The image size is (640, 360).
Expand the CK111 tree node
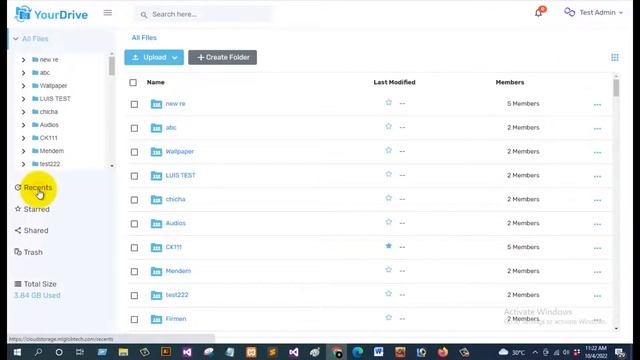coord(23,138)
